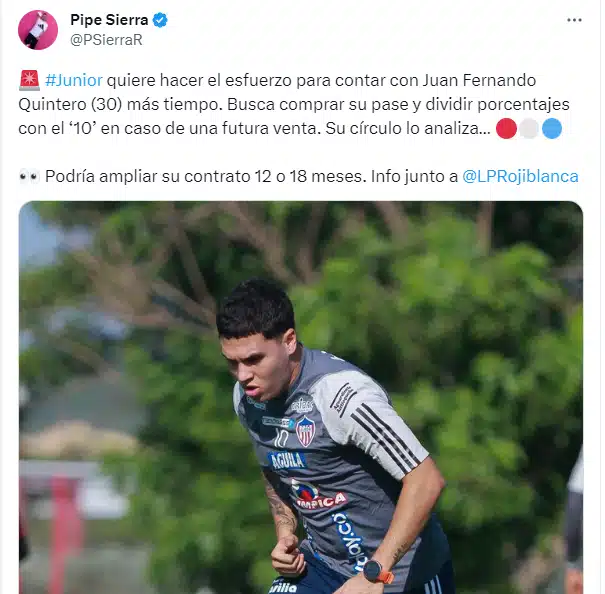Click the red siren emoji
The height and width of the screenshot is (594, 605).
[29, 80]
